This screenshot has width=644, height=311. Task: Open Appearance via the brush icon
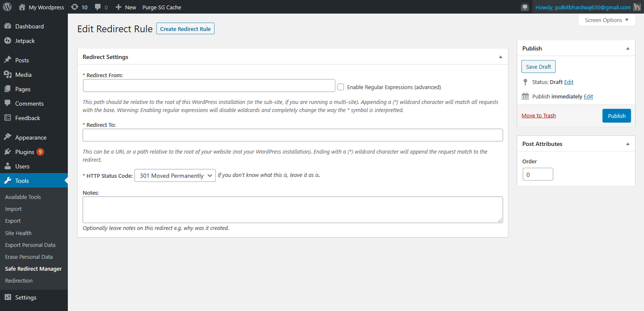coord(8,137)
